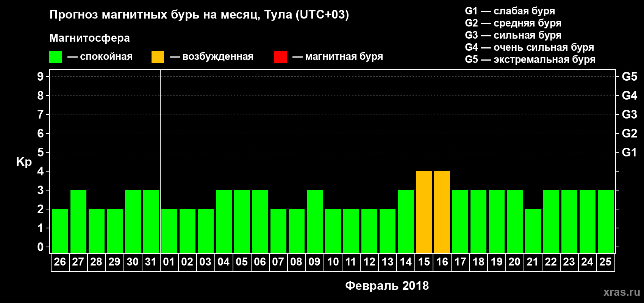Click legend line 'G3 — сильная буря'
644x303 pixels.
point(513,35)
